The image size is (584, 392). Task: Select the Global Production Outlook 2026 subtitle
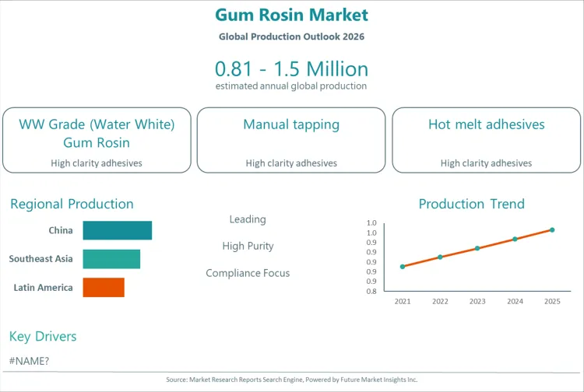click(292, 37)
